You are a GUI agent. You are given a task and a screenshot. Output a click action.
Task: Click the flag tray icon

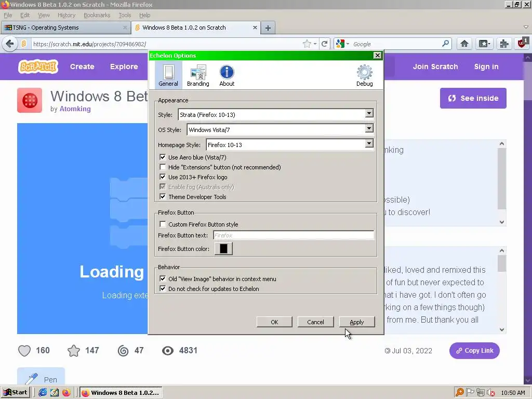click(470, 393)
